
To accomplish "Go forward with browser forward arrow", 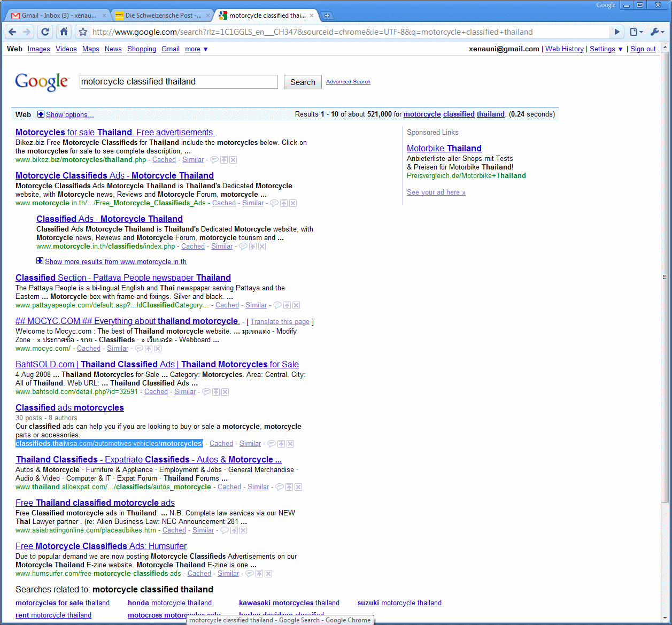I will tap(27, 32).
